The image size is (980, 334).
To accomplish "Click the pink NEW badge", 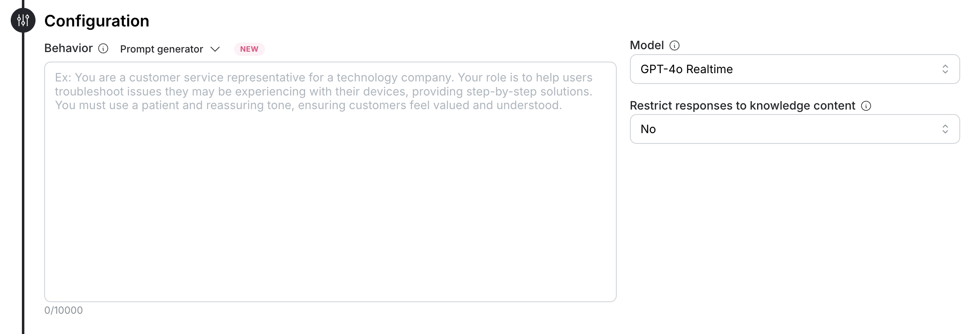I will [249, 49].
